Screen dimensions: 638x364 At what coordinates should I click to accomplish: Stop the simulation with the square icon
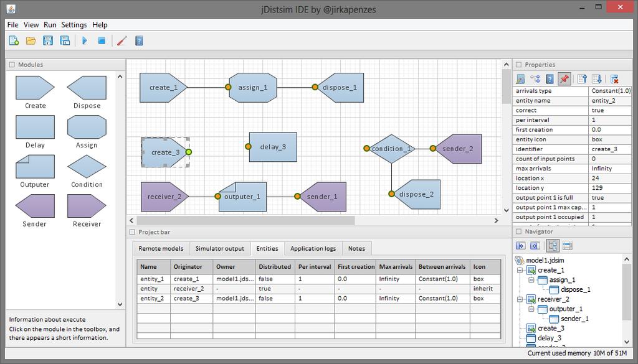point(102,40)
